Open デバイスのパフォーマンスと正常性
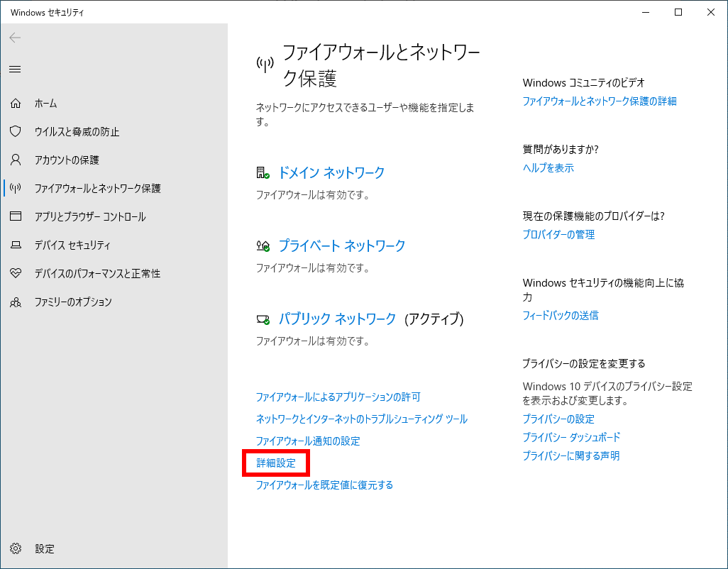728x569 pixels. coord(97,273)
